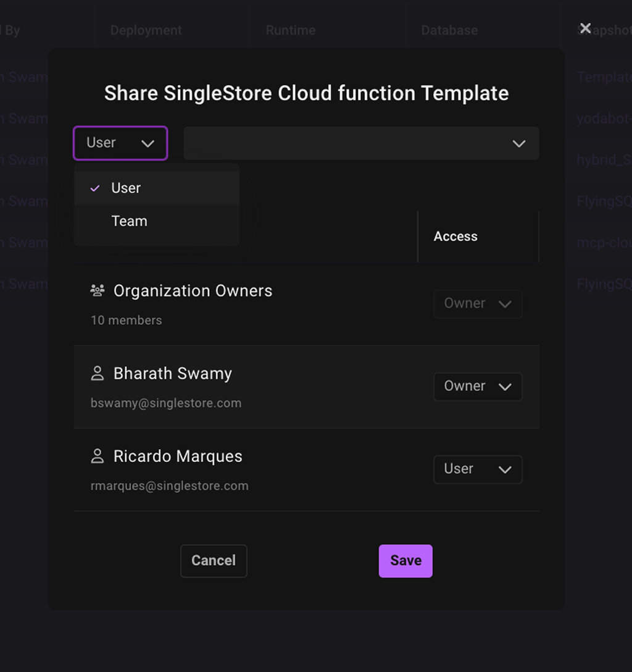This screenshot has height=672, width=632.
Task: Click the Access column header
Action: tap(455, 237)
